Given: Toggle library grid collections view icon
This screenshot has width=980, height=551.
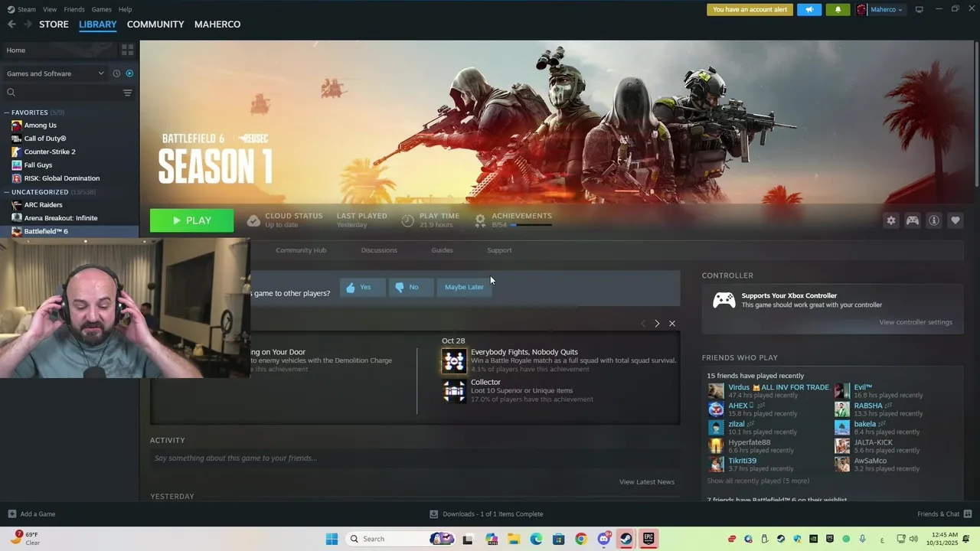Looking at the screenshot, I should point(127,50).
